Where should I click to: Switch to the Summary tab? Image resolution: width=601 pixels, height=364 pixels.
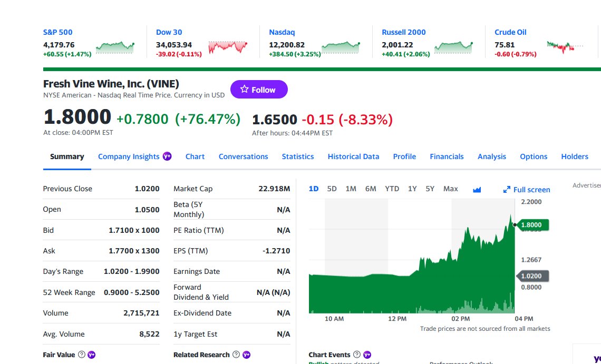coord(67,156)
